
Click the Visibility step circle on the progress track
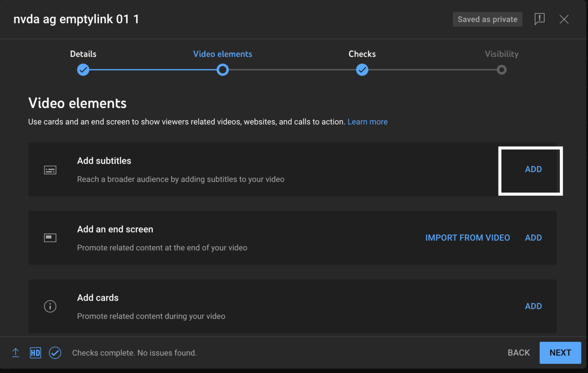click(501, 70)
